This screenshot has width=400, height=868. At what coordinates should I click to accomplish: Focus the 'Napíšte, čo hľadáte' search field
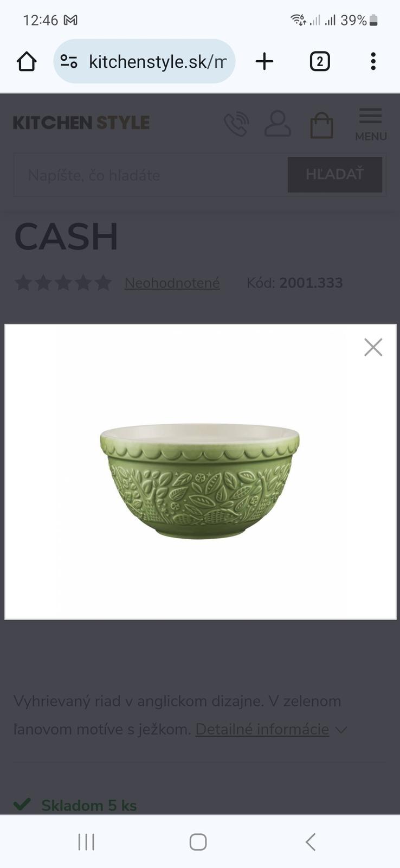[x=151, y=175]
